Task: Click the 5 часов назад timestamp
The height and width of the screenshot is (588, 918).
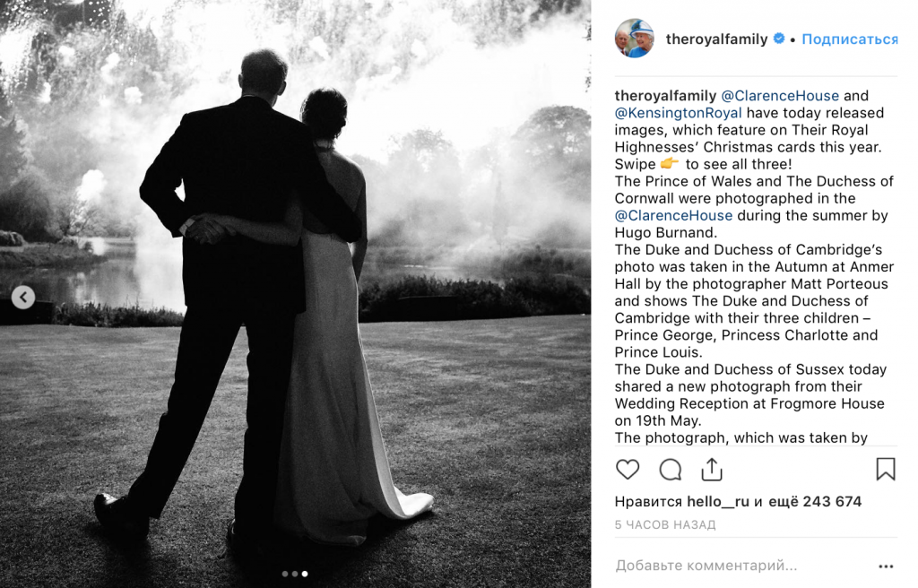Action: [x=665, y=524]
